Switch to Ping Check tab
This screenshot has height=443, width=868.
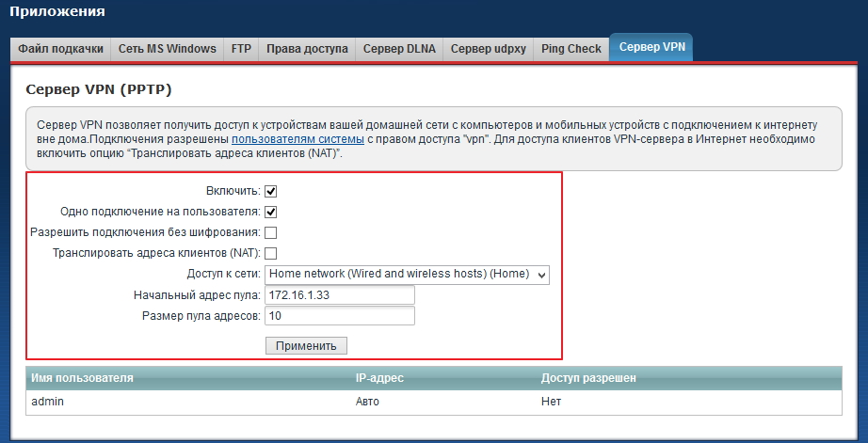click(571, 49)
